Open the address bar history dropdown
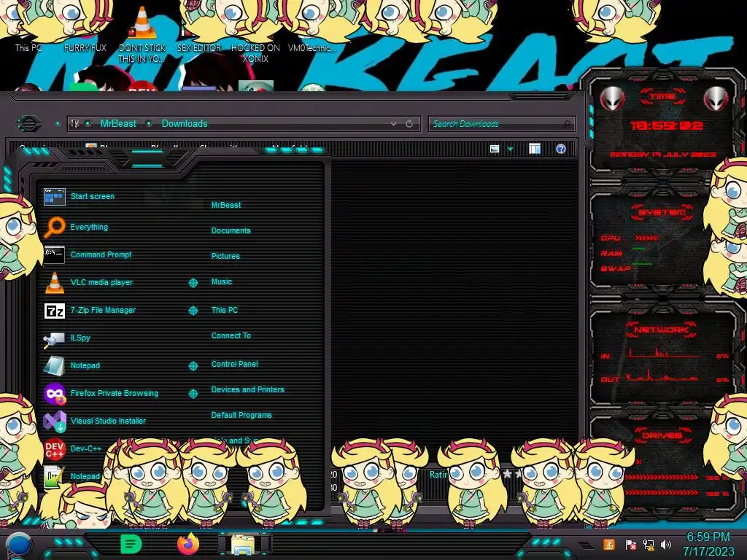The width and height of the screenshot is (747, 560). [393, 124]
